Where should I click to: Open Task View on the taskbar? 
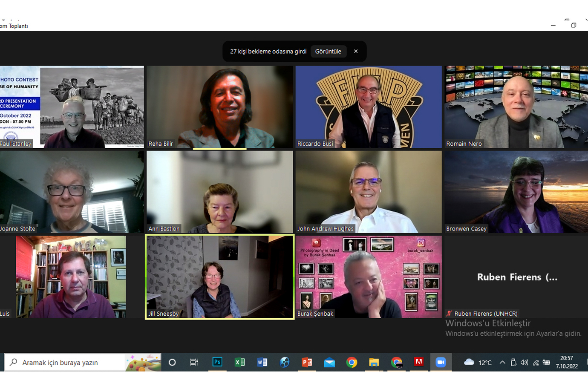pyautogui.click(x=194, y=362)
